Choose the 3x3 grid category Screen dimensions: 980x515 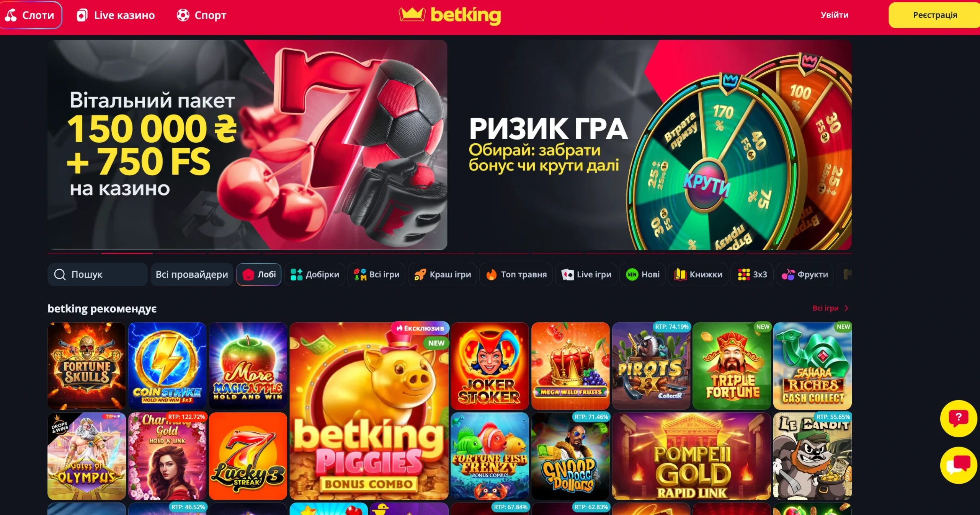752,274
